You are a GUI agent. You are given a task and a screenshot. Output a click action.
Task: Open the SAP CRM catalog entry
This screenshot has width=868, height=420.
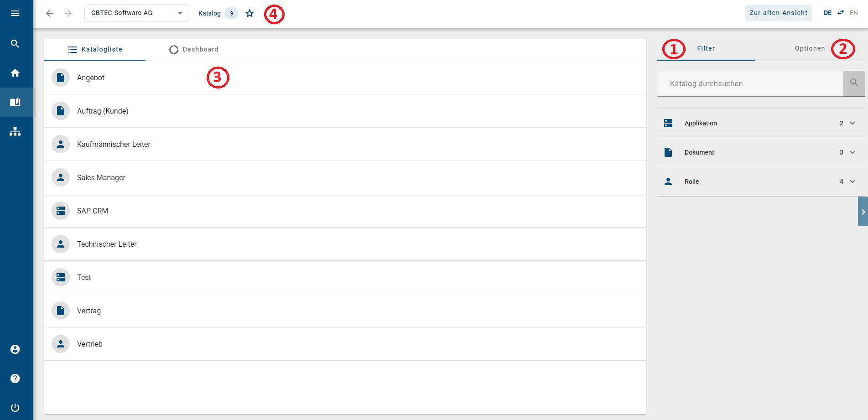coord(93,211)
